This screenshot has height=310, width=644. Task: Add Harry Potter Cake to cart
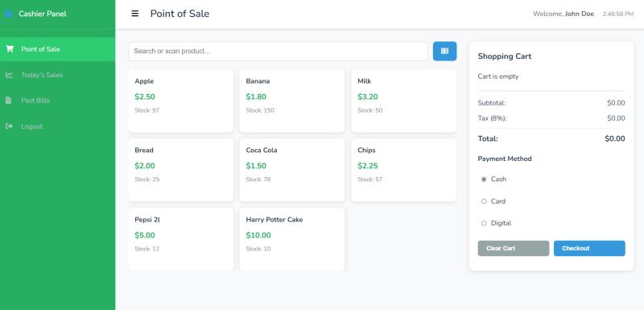pos(292,239)
